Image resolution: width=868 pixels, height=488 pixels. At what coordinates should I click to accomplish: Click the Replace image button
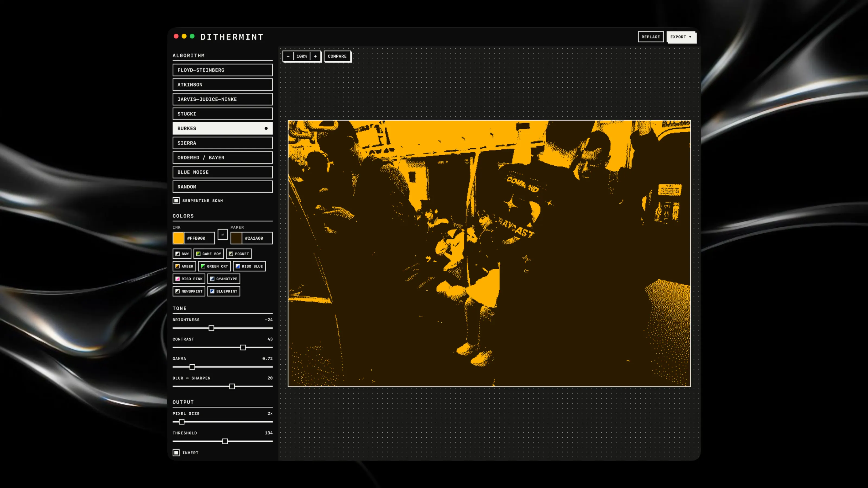point(650,37)
